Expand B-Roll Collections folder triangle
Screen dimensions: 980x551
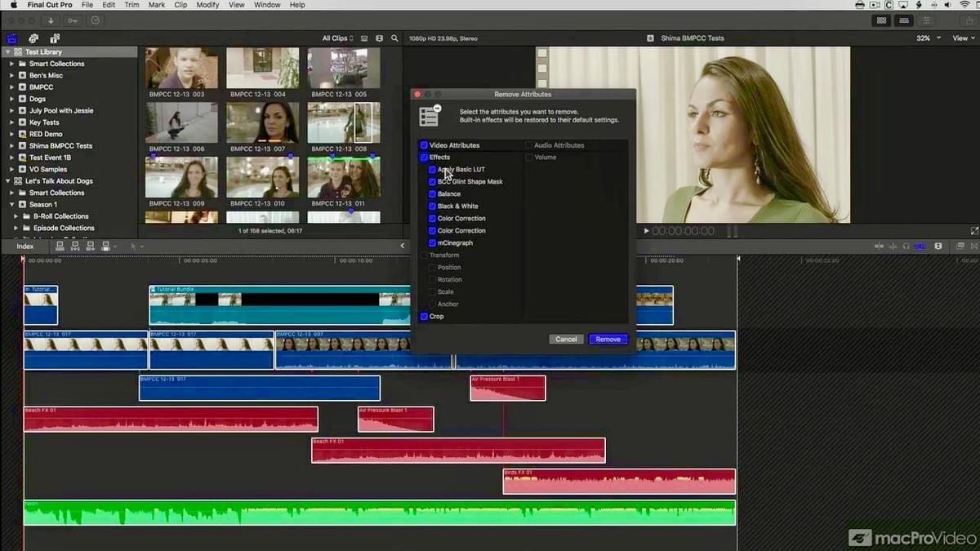16,216
